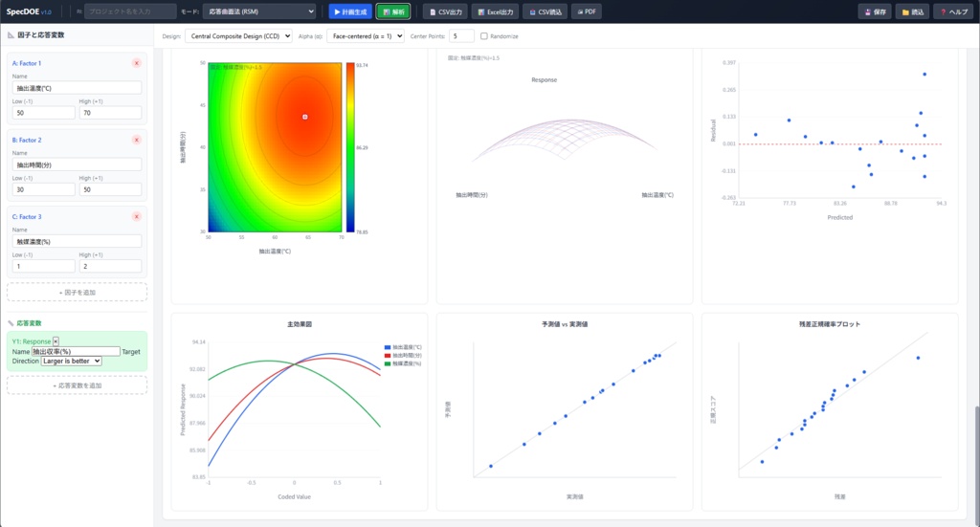Edit Factor 2 Low value 30
Image resolution: width=980 pixels, height=527 pixels.
(x=44, y=189)
